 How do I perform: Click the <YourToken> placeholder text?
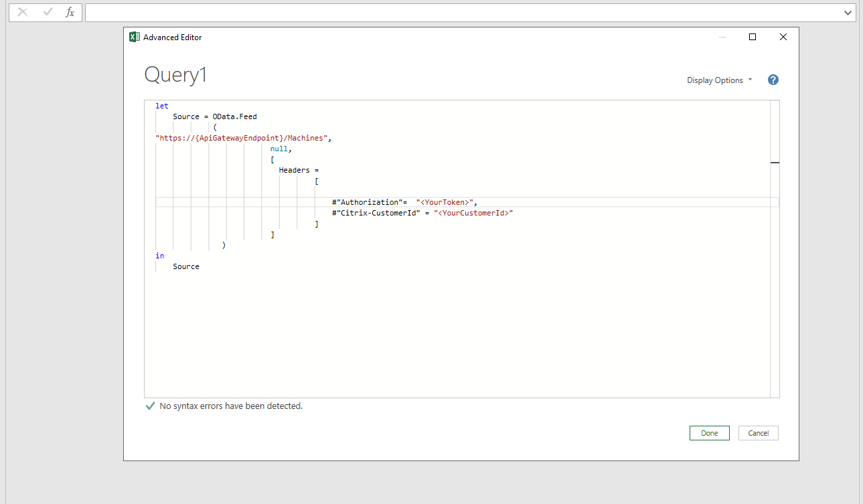click(446, 202)
